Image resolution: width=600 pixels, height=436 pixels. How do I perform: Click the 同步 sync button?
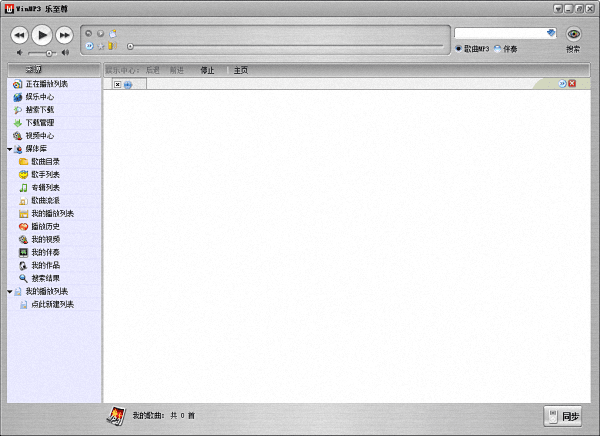[563, 416]
